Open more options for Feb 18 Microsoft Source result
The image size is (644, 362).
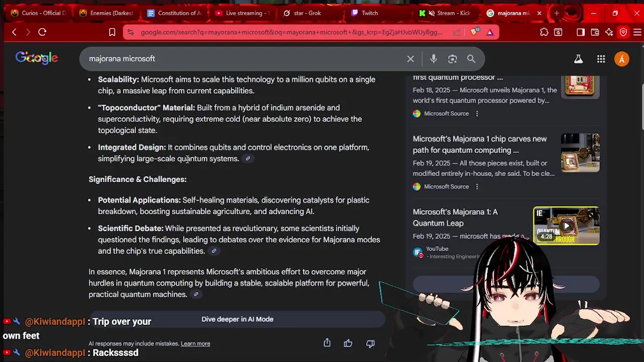(477, 114)
